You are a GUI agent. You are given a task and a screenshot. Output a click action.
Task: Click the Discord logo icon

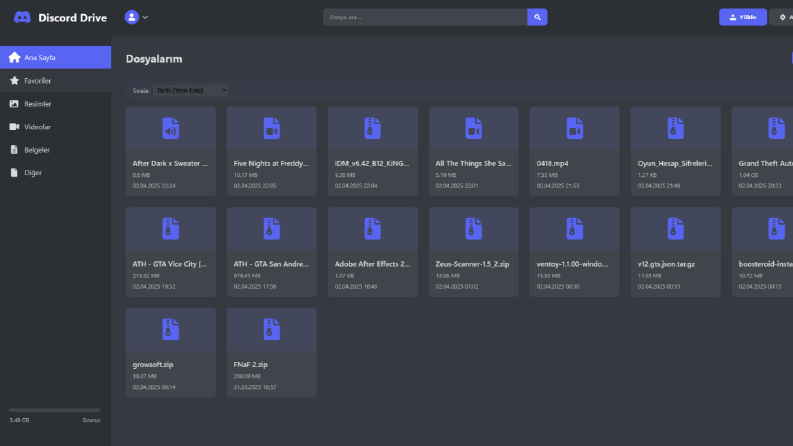click(x=22, y=18)
